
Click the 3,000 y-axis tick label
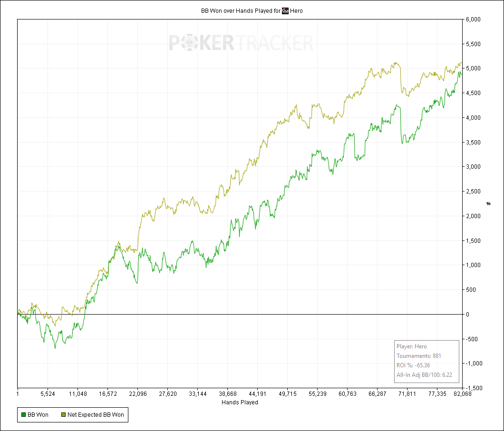pos(473,167)
